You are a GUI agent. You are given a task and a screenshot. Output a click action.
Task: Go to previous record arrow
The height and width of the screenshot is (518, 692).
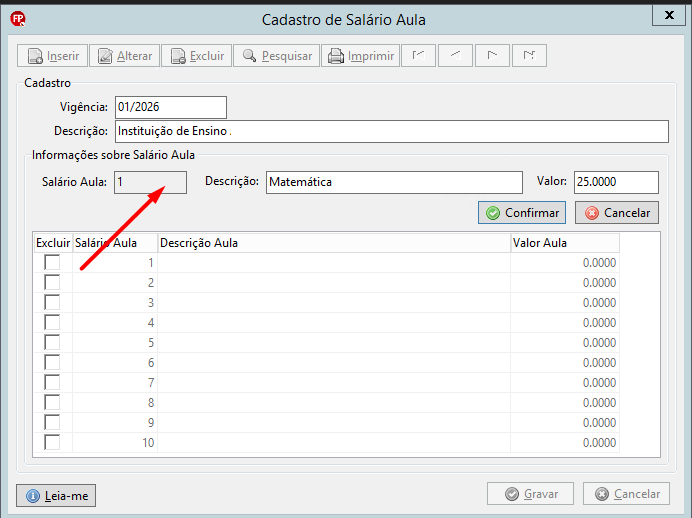coord(455,56)
